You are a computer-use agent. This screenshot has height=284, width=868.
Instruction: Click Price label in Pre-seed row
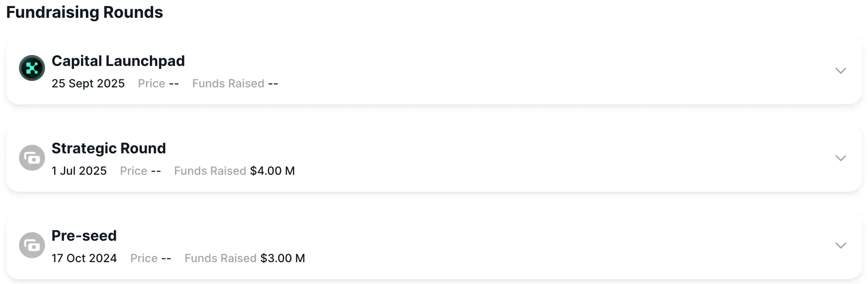(x=144, y=258)
